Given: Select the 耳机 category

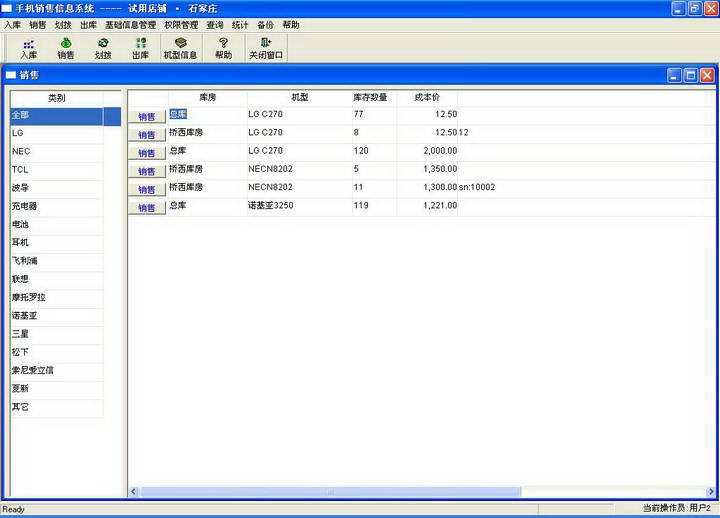Looking at the screenshot, I should pyautogui.click(x=56, y=243).
